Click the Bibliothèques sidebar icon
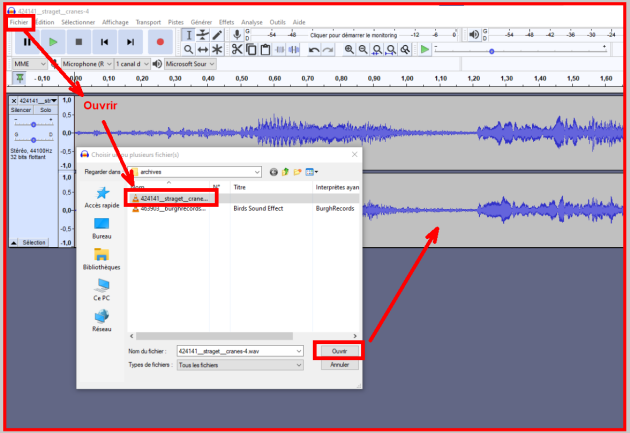This screenshot has height=433, width=630. 102,258
